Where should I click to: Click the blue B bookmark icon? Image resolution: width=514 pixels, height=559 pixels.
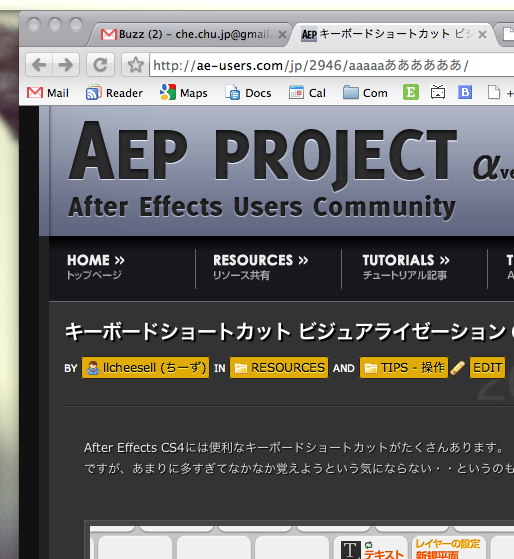[x=465, y=92]
